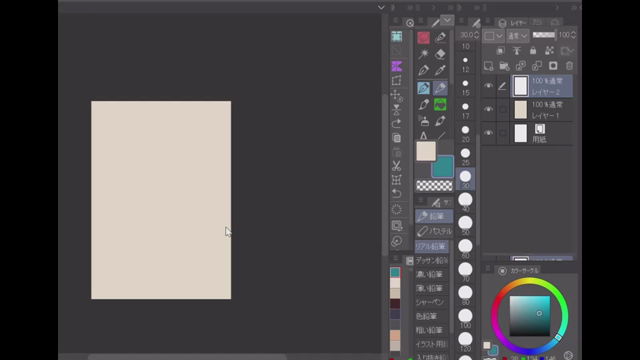Image resolution: width=640 pixels, height=360 pixels.
Task: Select the green decoration tool icon
Action: point(440,104)
